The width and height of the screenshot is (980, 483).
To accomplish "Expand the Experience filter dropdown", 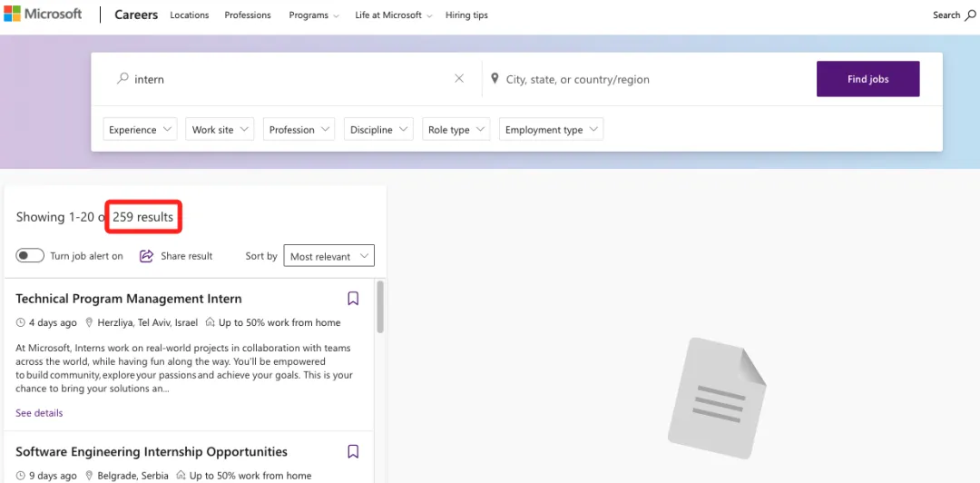I will [140, 130].
